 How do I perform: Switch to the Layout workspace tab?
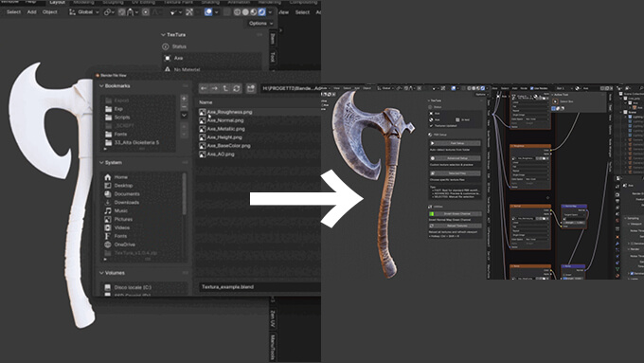(x=57, y=3)
